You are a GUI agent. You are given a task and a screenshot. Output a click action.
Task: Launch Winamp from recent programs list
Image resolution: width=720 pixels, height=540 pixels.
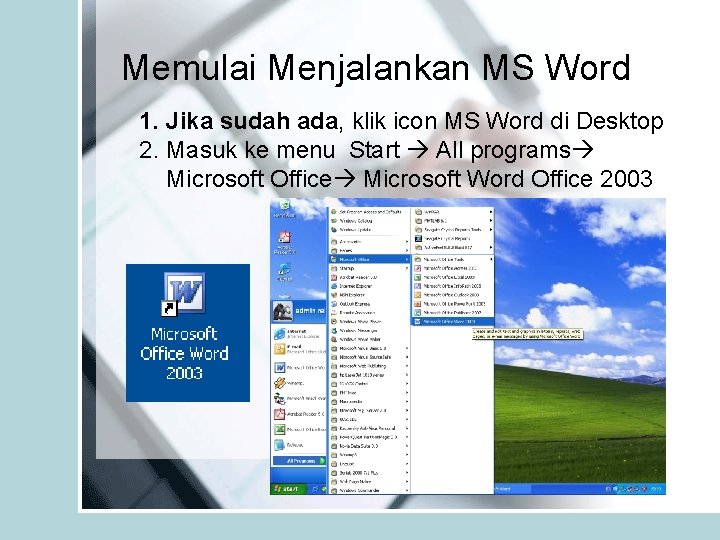tap(299, 382)
